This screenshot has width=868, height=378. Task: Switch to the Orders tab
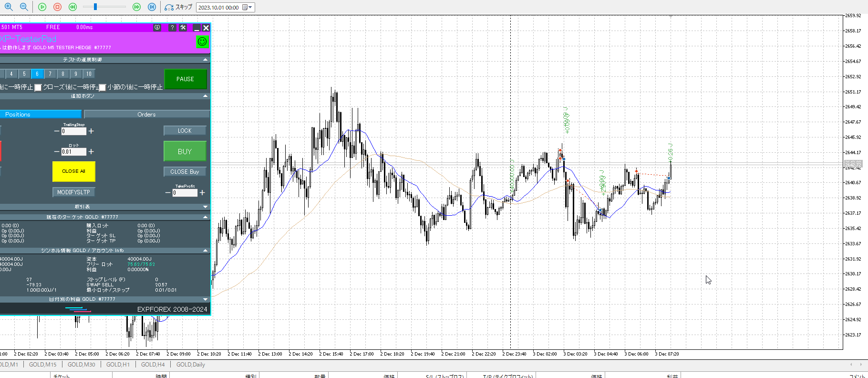tap(146, 115)
